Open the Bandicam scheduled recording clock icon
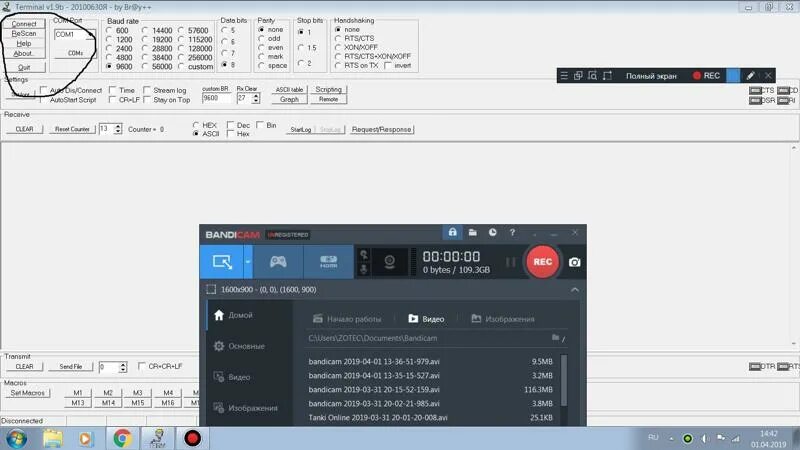 click(x=492, y=233)
